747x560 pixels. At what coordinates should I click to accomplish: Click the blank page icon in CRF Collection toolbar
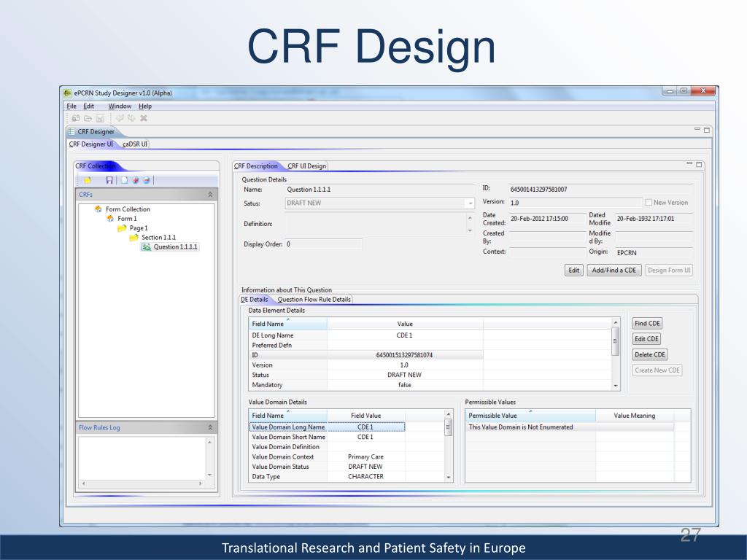point(124,180)
